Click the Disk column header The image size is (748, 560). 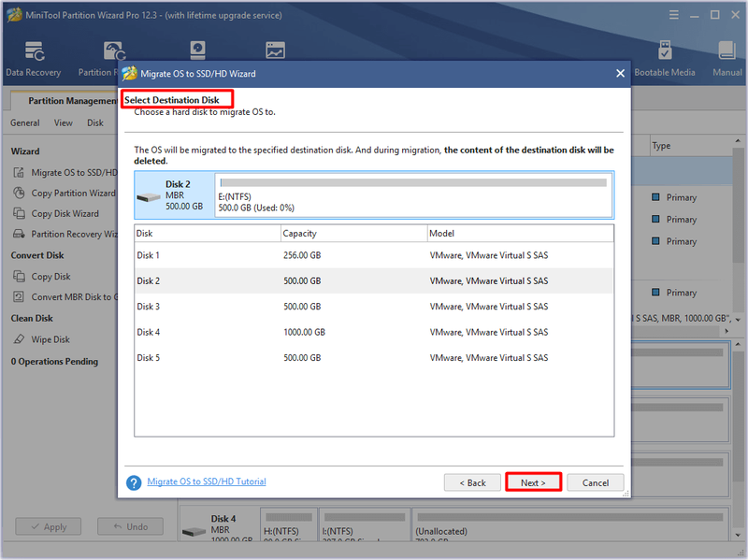(208, 233)
